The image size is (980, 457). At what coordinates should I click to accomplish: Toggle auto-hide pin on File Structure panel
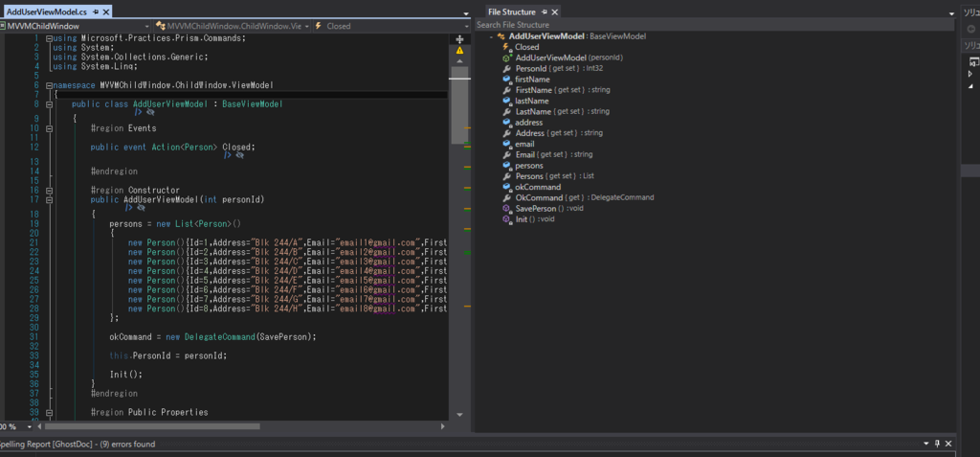[543, 11]
